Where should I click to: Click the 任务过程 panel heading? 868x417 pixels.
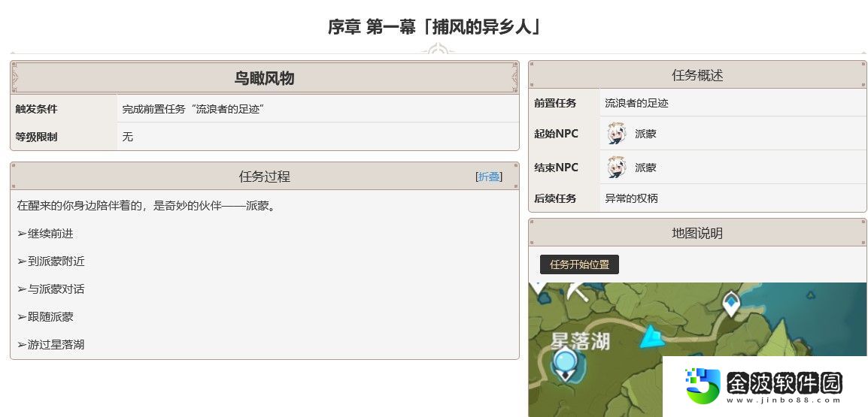[x=264, y=177]
